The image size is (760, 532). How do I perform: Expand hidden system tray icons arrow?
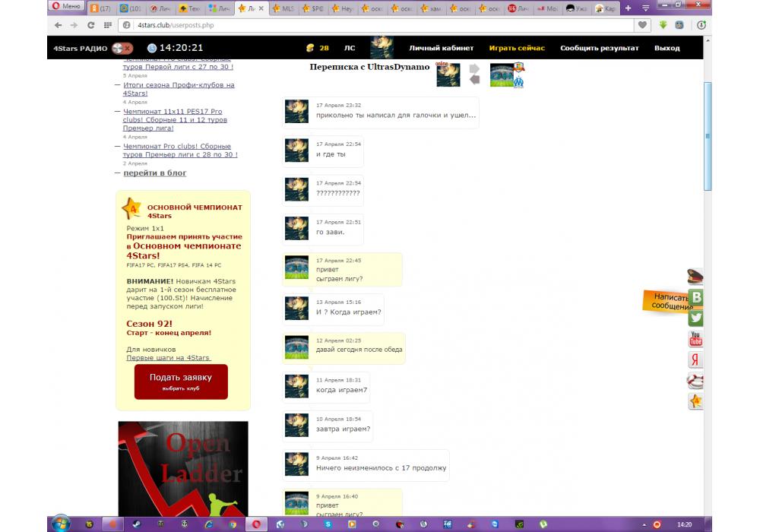(643, 524)
